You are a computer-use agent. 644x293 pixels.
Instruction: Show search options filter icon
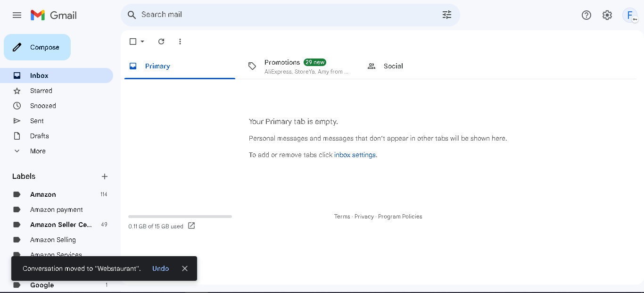click(447, 15)
